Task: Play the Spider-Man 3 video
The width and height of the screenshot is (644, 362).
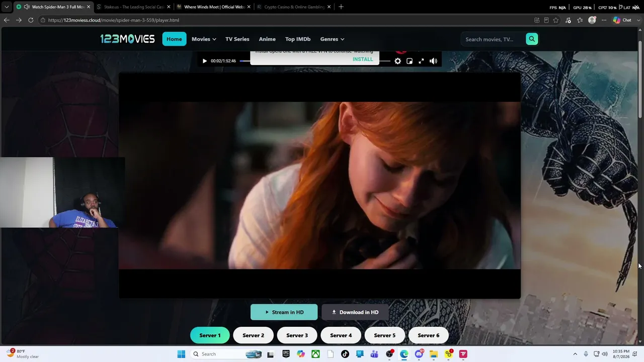Action: pyautogui.click(x=204, y=61)
